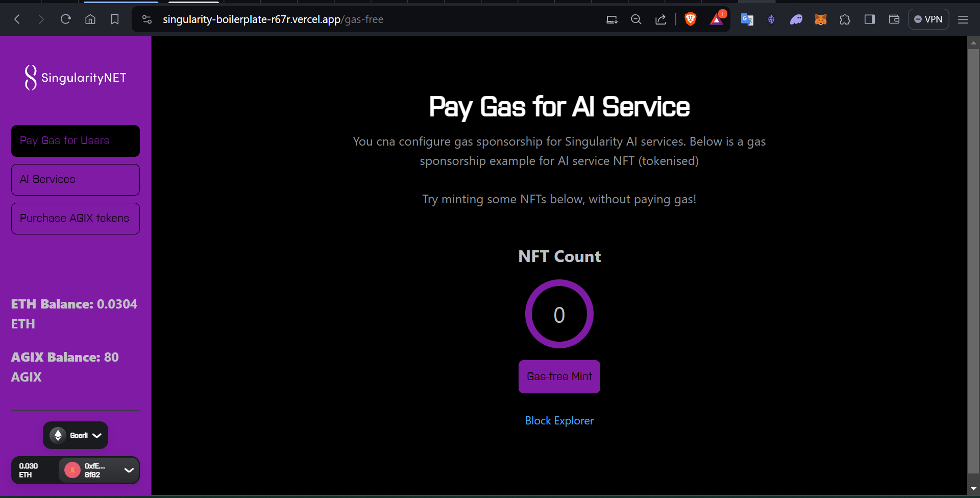Open the Brave Wallet icon

[894, 19]
